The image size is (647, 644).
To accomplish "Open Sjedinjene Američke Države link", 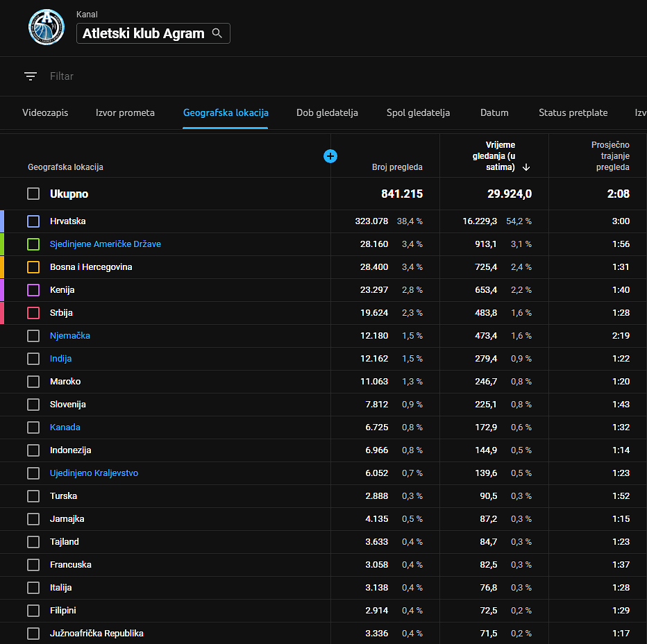I will pos(105,244).
